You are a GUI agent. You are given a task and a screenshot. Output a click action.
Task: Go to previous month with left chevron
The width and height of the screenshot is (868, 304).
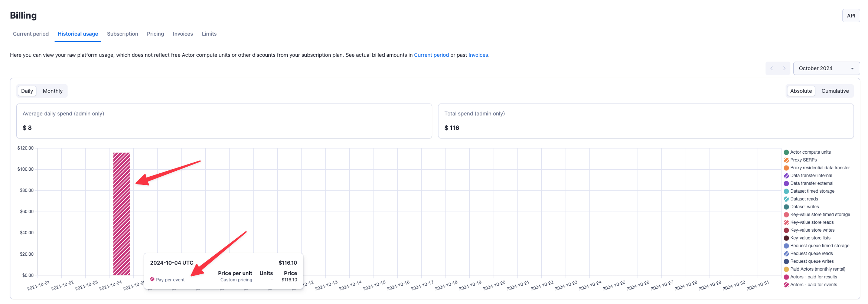771,68
